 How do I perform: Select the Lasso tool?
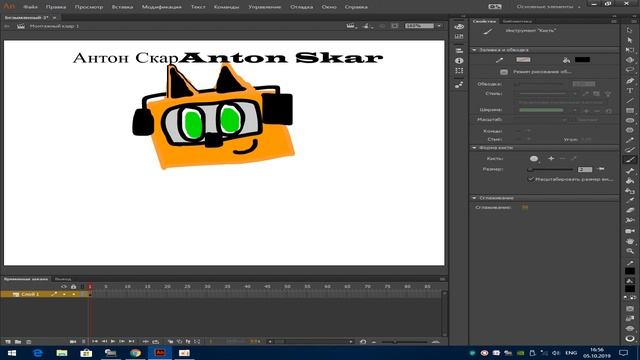[x=629, y=70]
